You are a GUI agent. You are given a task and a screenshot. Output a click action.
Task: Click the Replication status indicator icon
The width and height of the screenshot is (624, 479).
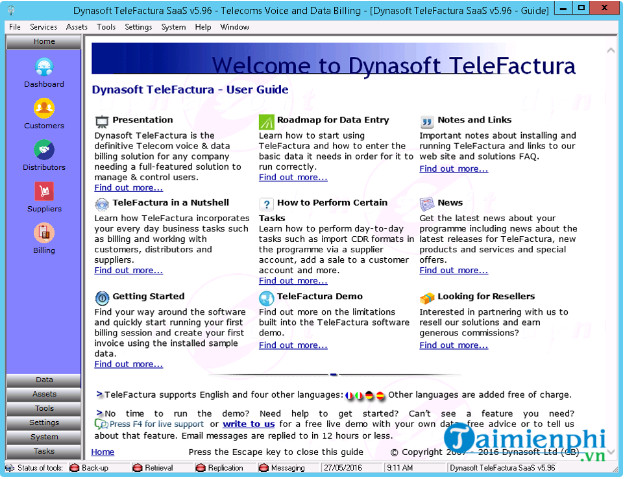click(201, 468)
